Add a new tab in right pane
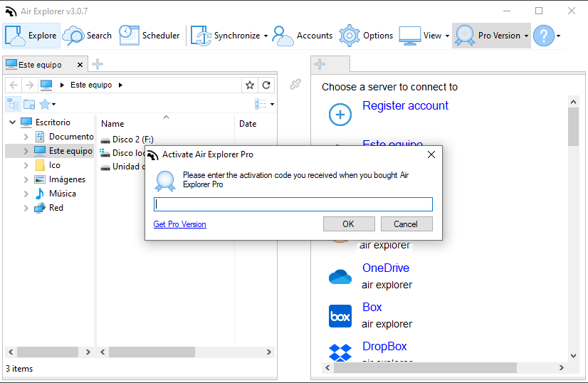Image resolution: width=588 pixels, height=383 pixels. [x=320, y=64]
